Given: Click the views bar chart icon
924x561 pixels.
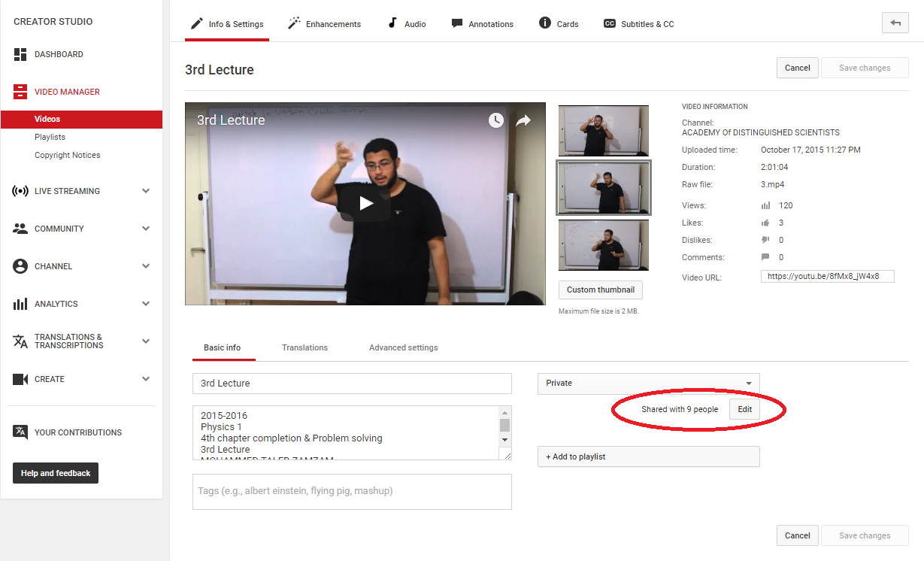Looking at the screenshot, I should (x=766, y=205).
